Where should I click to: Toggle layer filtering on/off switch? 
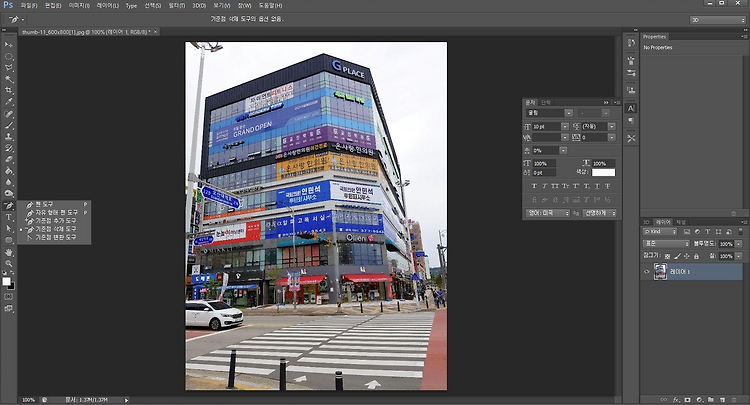pyautogui.click(x=742, y=231)
